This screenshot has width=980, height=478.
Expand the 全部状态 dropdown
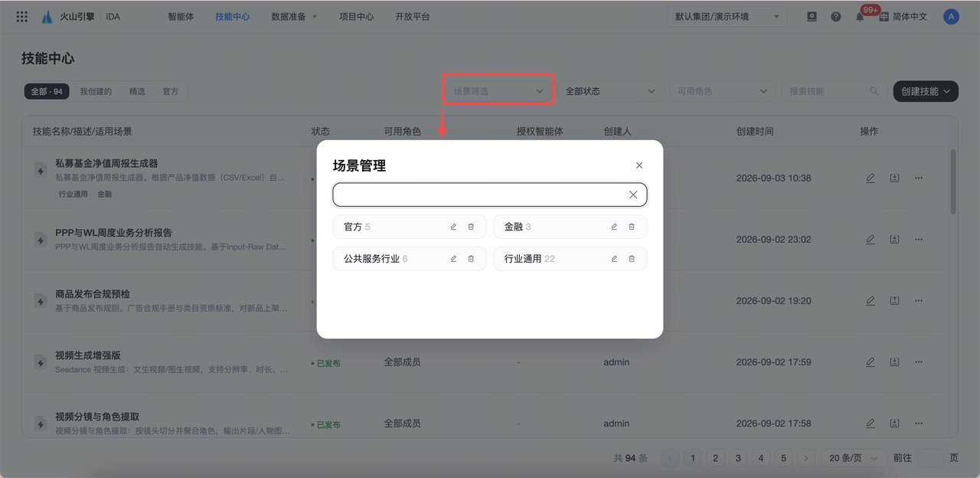coord(610,91)
